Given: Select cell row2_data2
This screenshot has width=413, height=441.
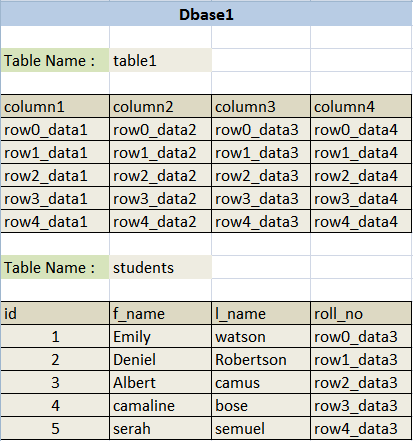Looking at the screenshot, I should (160, 175).
